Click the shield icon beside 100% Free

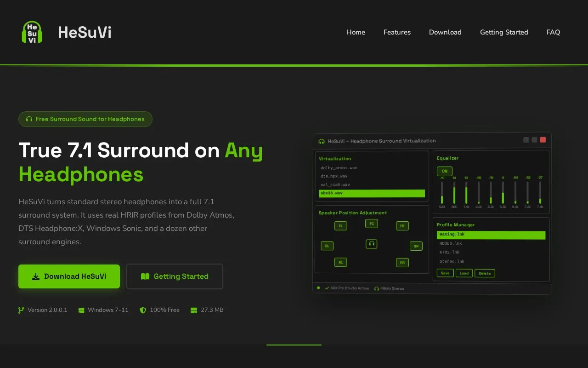143,310
